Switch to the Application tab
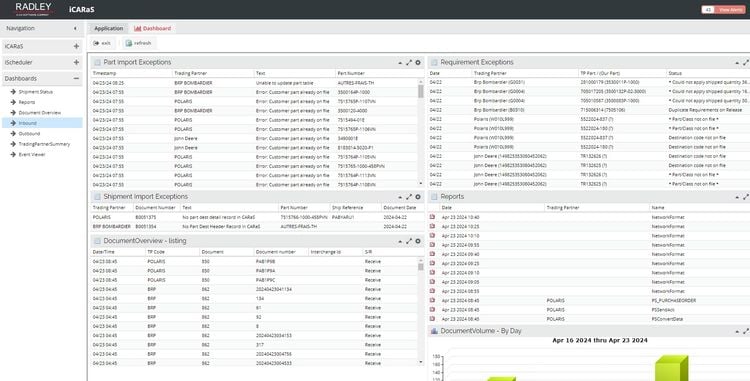Viewport: 750px width, 381px height. (109, 28)
